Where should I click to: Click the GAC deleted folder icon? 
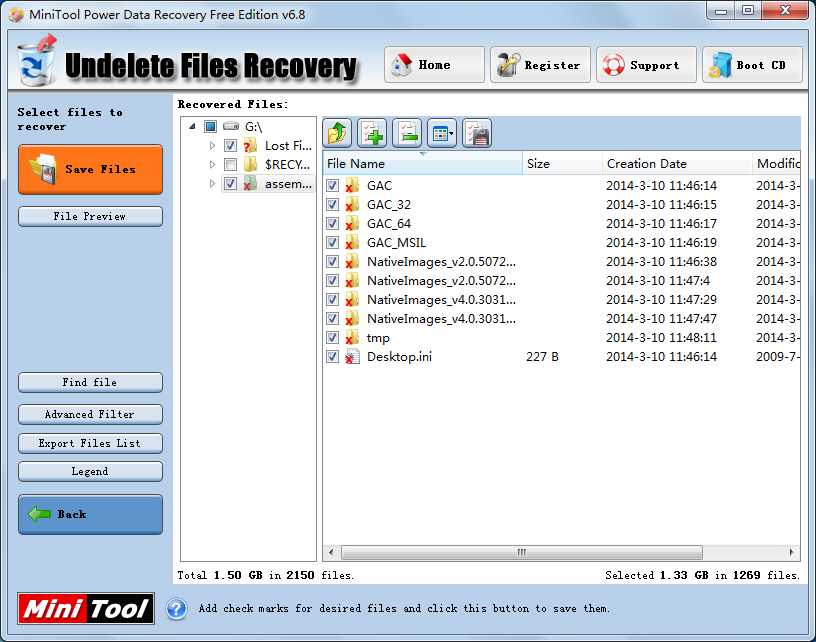[x=352, y=186]
